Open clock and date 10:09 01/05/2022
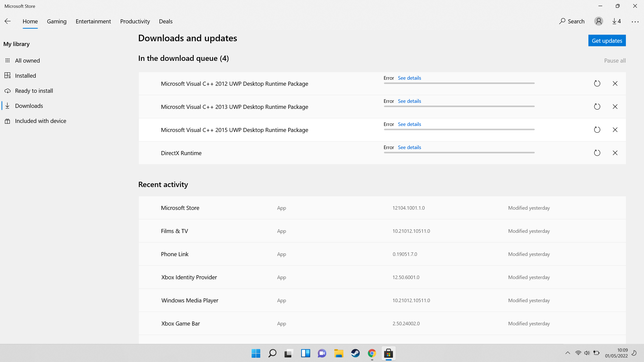 click(x=616, y=353)
